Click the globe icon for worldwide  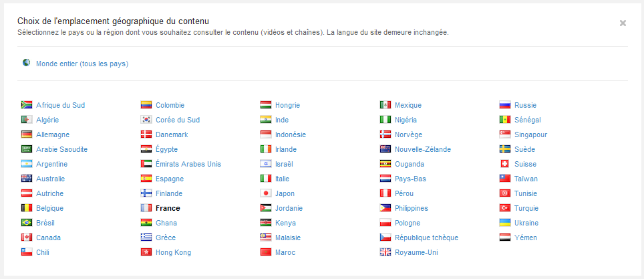pyautogui.click(x=26, y=63)
